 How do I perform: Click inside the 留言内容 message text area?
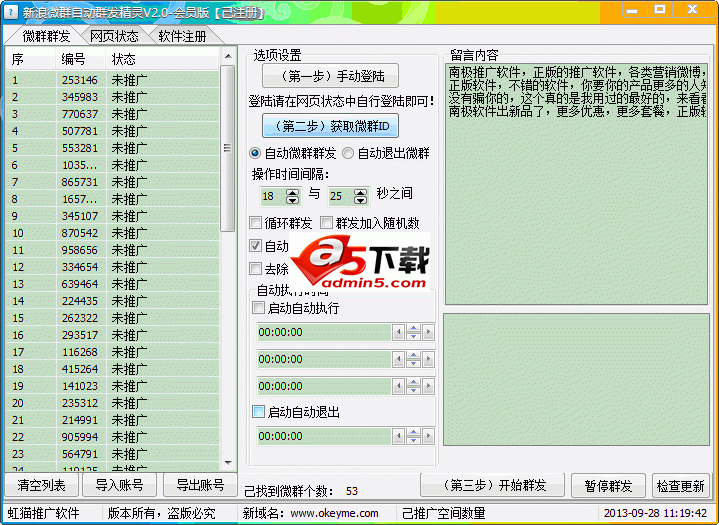point(576,184)
